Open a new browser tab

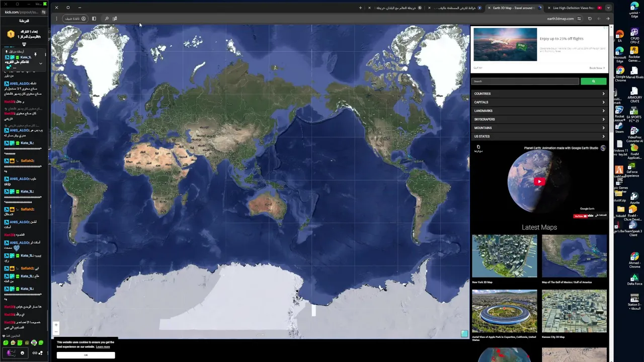tap(360, 8)
